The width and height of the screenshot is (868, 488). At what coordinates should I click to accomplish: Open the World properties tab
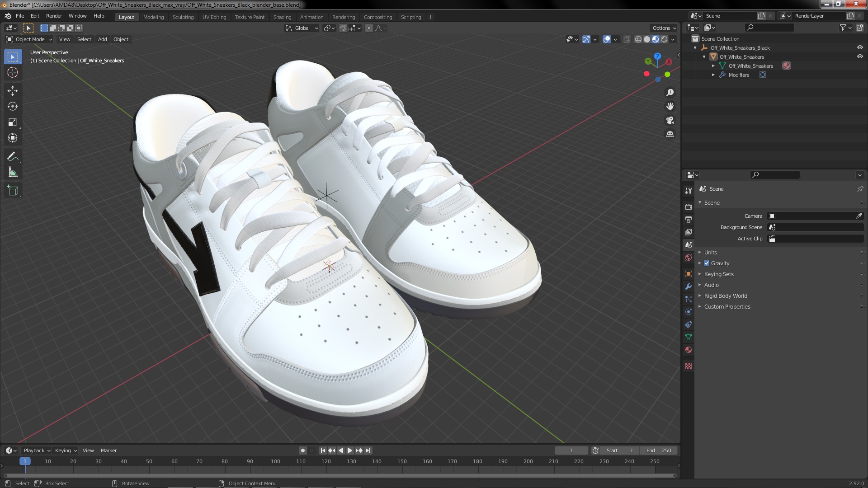point(689,258)
